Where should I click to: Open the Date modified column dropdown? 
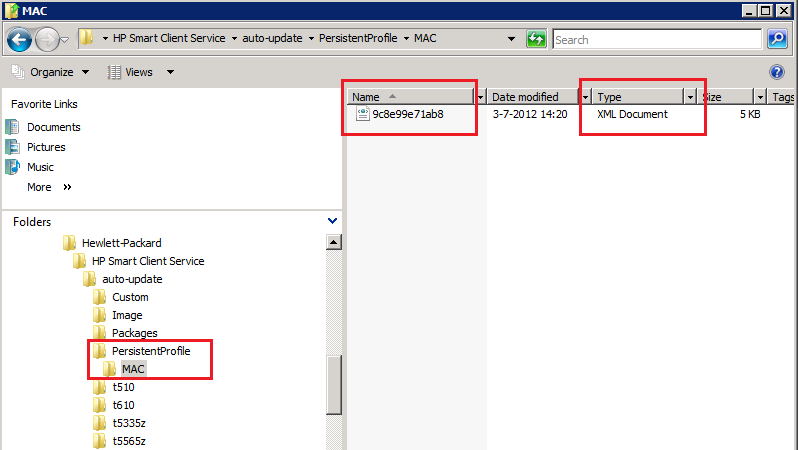click(583, 97)
